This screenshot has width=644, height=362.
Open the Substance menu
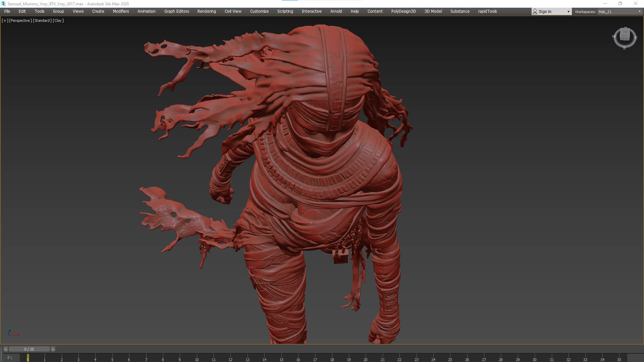point(460,11)
